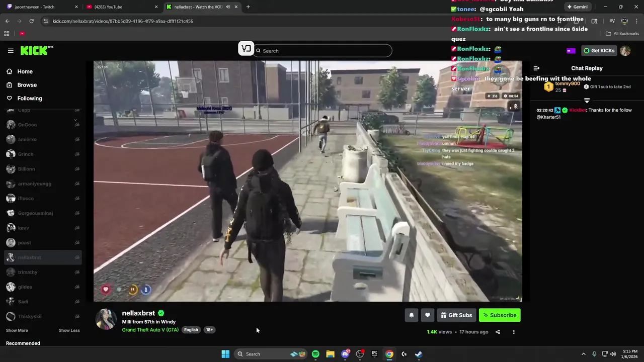Click nellaxbrat's profile avatar below video

pyautogui.click(x=106, y=319)
